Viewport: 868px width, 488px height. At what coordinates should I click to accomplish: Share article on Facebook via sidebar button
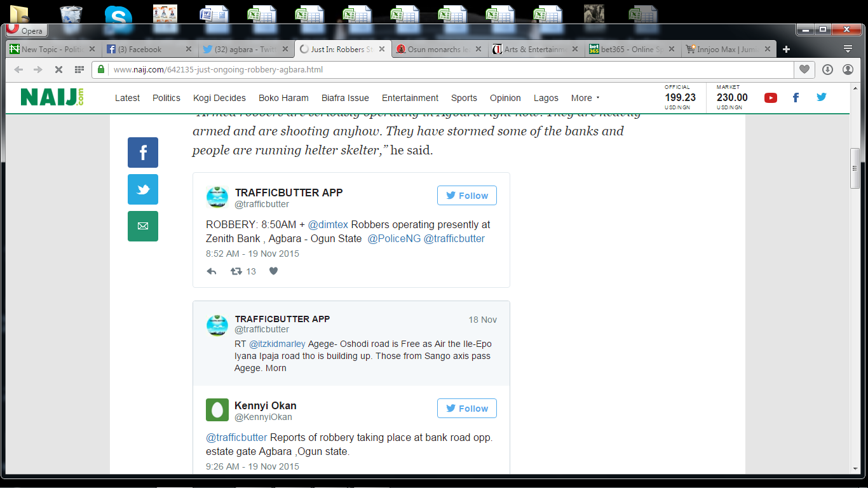143,152
